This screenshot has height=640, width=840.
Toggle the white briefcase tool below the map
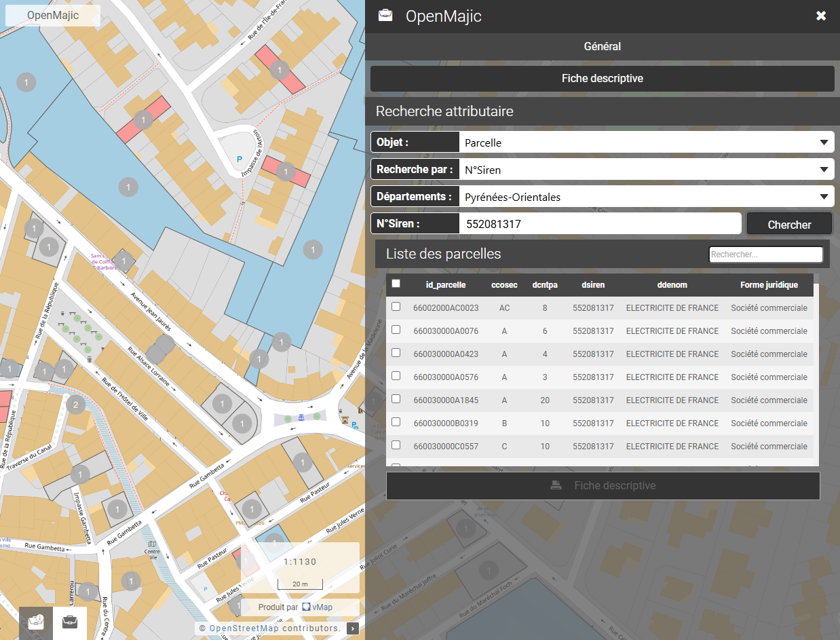tap(70, 622)
